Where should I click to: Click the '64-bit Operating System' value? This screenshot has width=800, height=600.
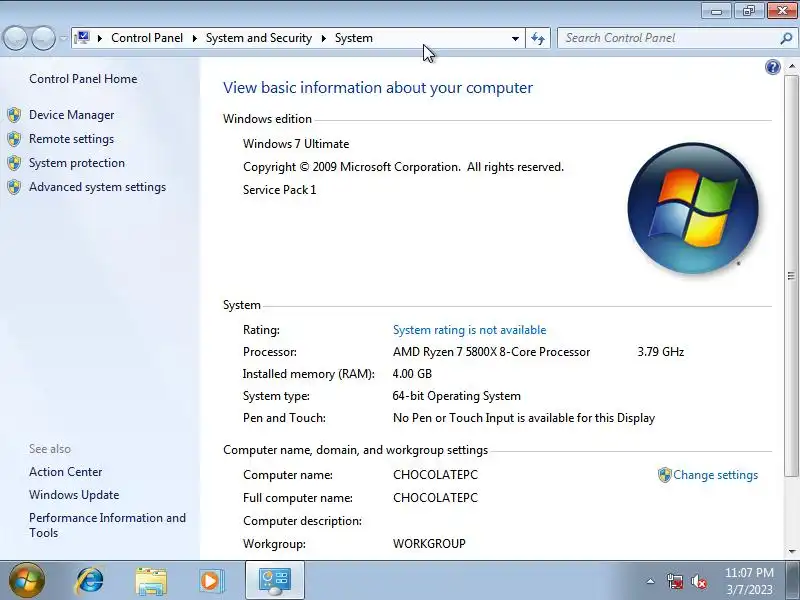457,396
